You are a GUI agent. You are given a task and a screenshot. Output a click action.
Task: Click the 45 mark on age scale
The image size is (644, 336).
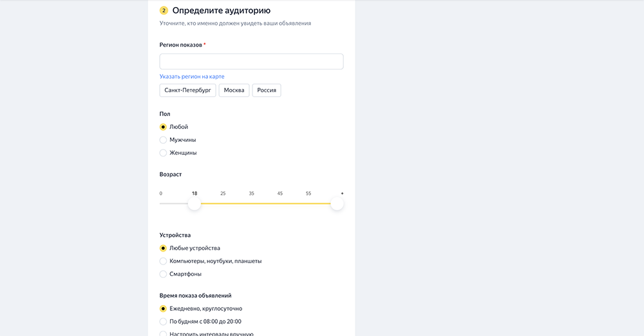[x=280, y=193]
